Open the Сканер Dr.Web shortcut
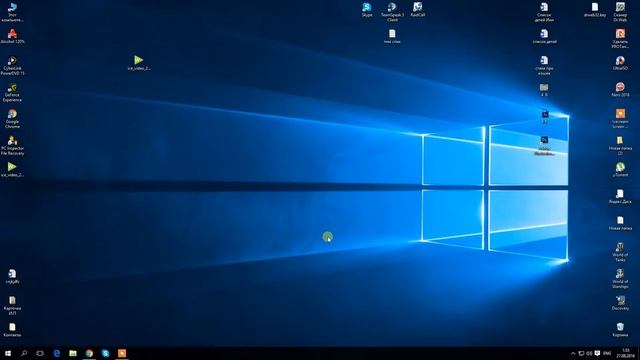640x360 pixels. pos(620,12)
